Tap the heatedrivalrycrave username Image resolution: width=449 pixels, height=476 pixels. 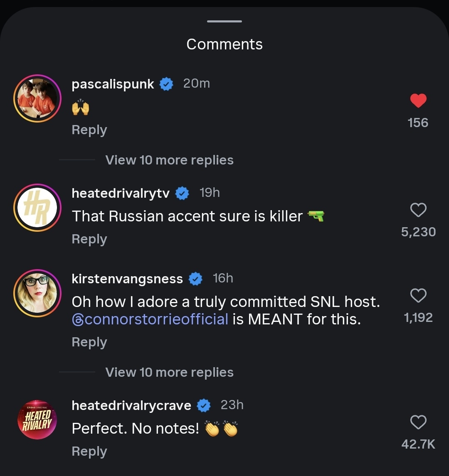131,405
